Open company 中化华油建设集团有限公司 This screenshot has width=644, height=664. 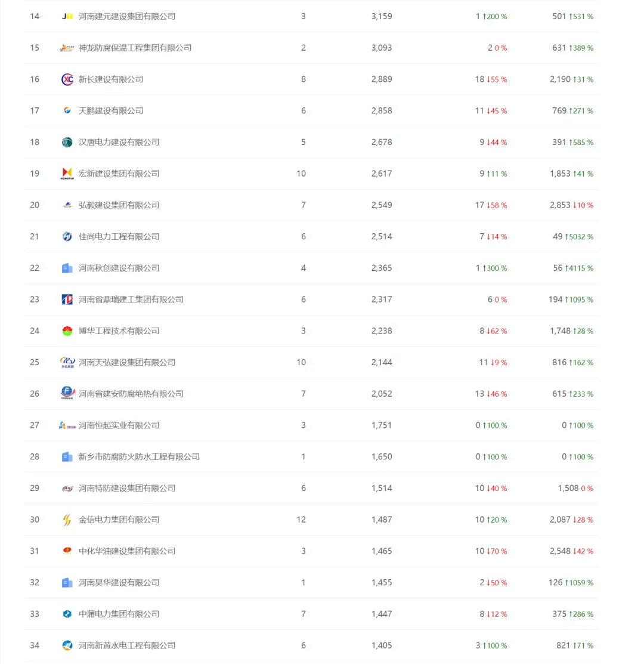[x=127, y=551]
